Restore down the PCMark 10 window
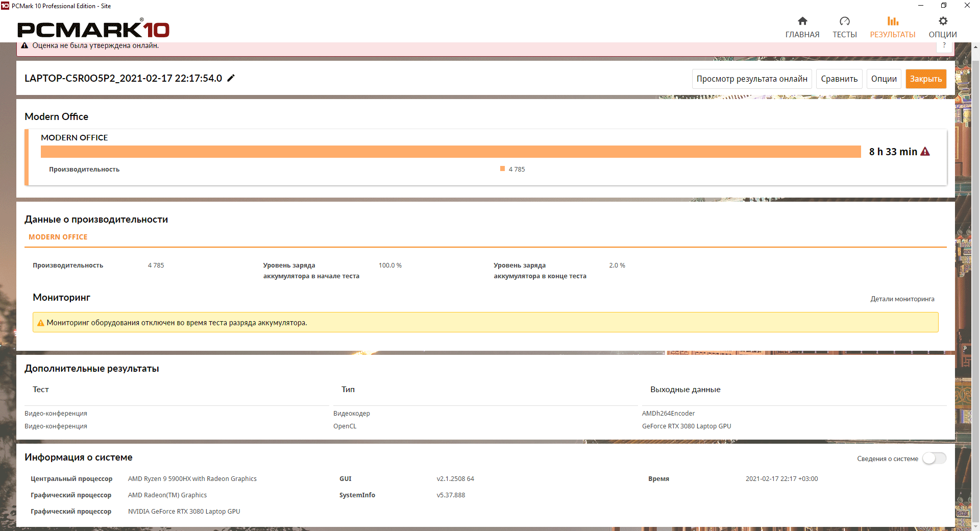The height and width of the screenshot is (531, 980). pos(944,6)
